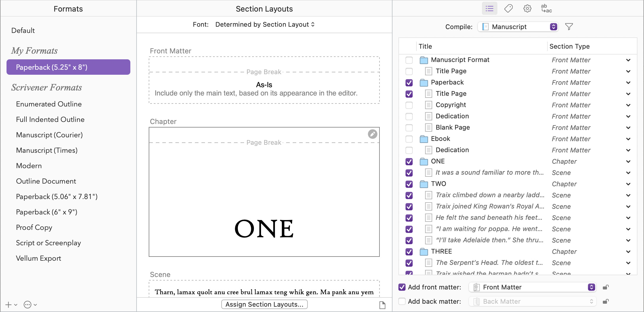This screenshot has height=312, width=644.
Task: Select Proof Copy format
Action: pos(34,227)
